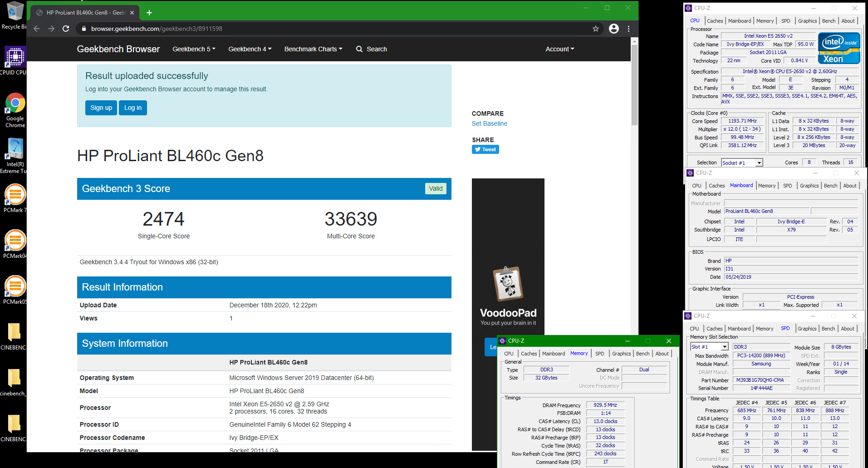This screenshot has width=868, height=468.
Task: Open the Chrome profile avatar
Action: pos(614,29)
